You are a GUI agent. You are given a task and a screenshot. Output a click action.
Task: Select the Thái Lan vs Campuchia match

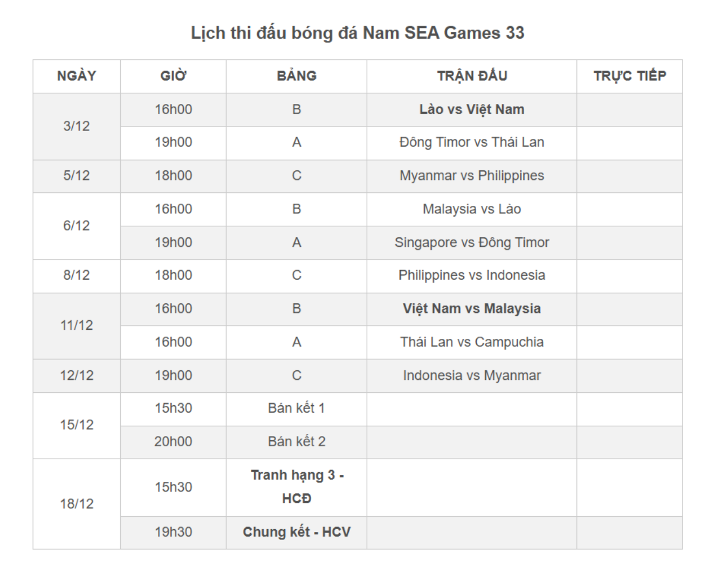coord(472,342)
